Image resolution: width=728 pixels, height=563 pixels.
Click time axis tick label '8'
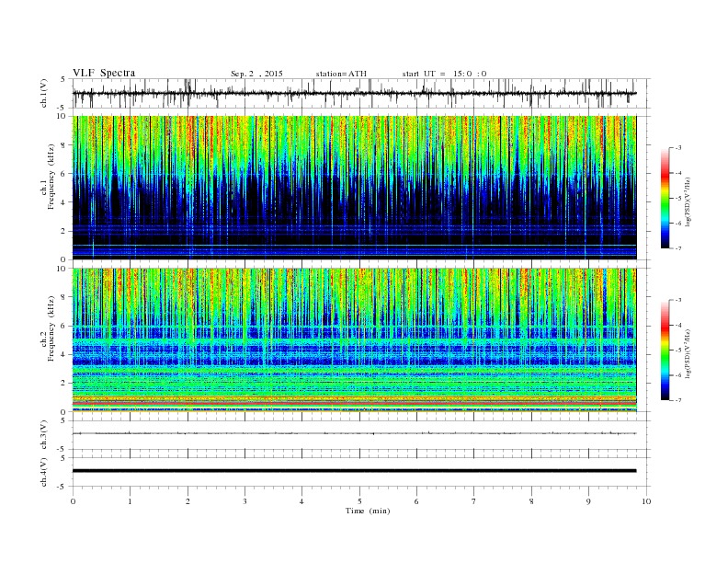[531, 501]
